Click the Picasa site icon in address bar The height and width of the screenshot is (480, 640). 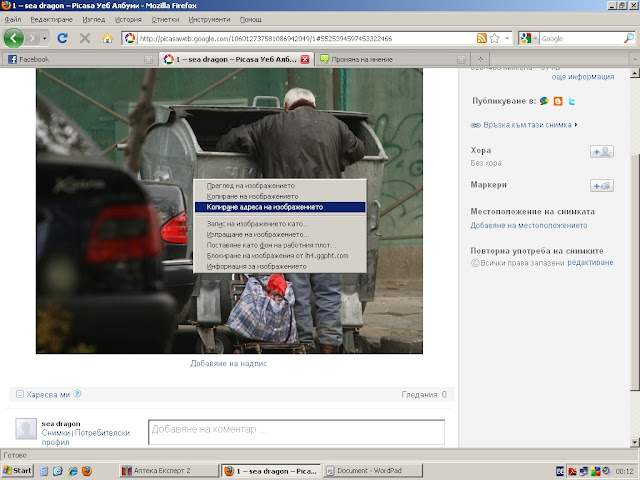(130, 38)
